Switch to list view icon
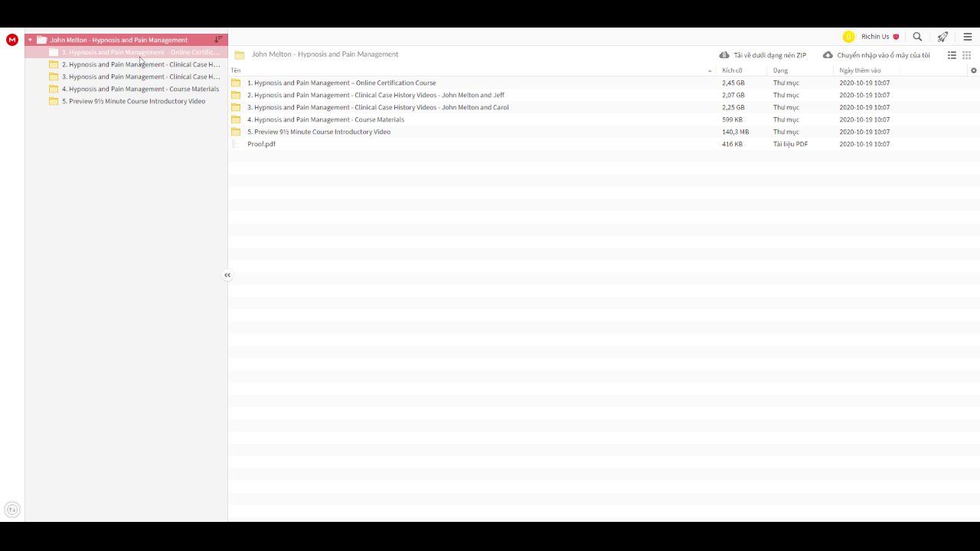 click(x=952, y=55)
